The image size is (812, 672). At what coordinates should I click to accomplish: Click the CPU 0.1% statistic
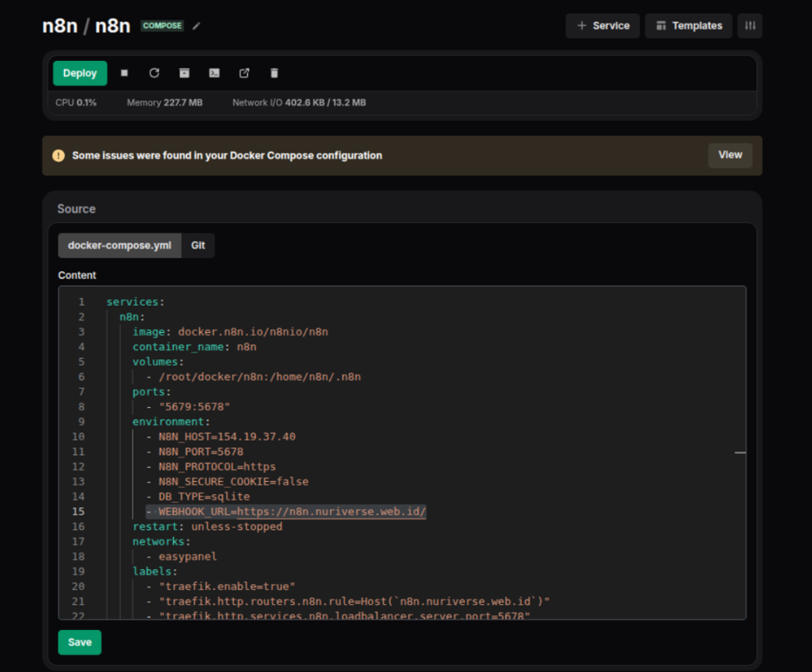coord(76,102)
